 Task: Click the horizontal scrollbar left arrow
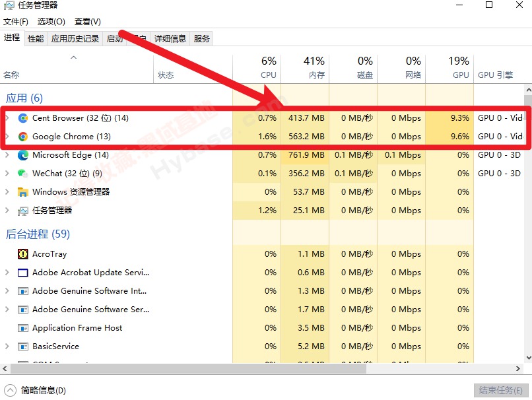[5, 368]
